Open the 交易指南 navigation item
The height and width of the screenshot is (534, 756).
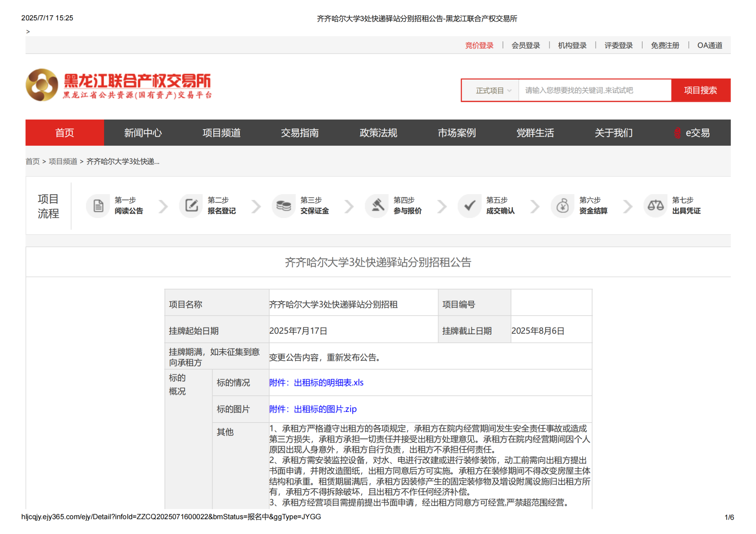299,133
